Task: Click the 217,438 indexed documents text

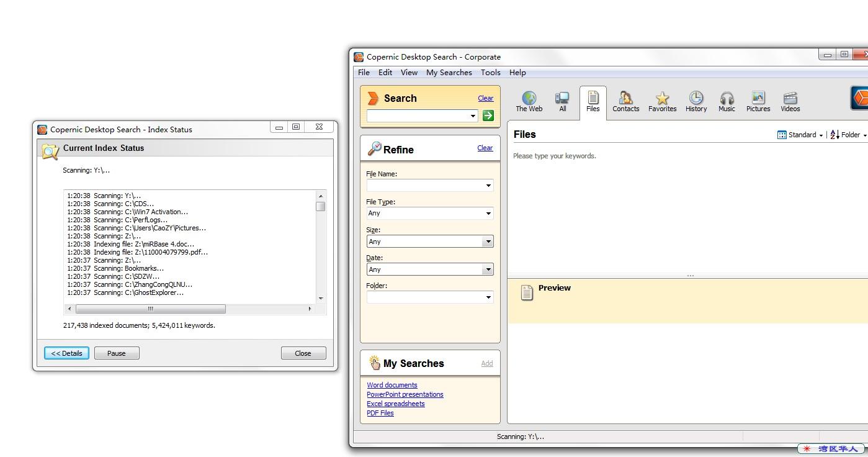Action: coord(139,325)
